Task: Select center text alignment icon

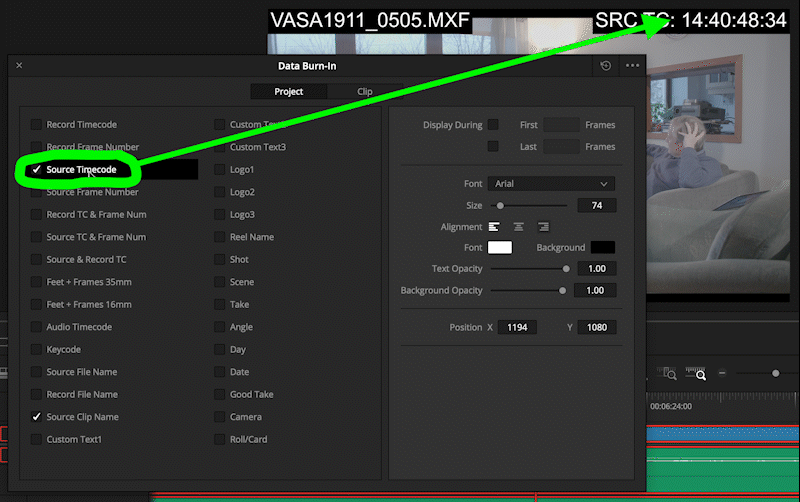Action: [518, 227]
